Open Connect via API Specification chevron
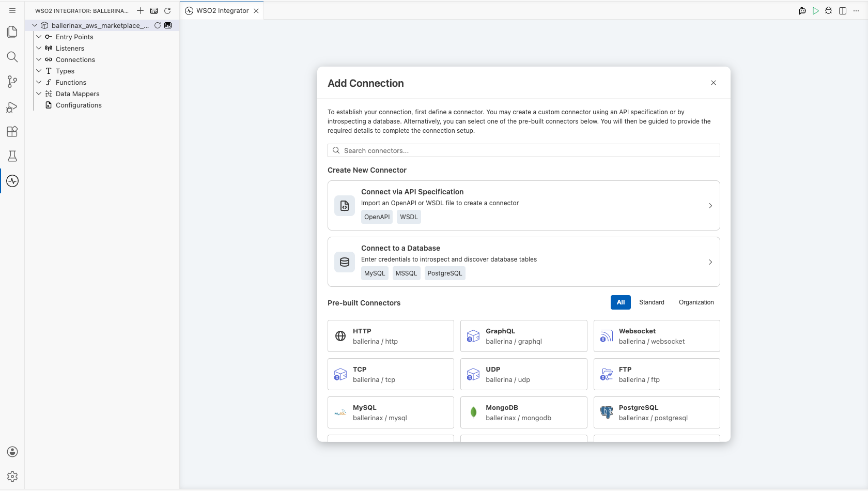 point(710,206)
